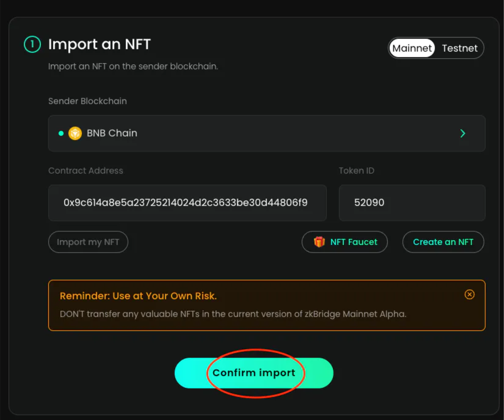Viewport: 504px width, 420px height.
Task: Click the green status dot beside BNB Chain
Action: click(x=61, y=133)
